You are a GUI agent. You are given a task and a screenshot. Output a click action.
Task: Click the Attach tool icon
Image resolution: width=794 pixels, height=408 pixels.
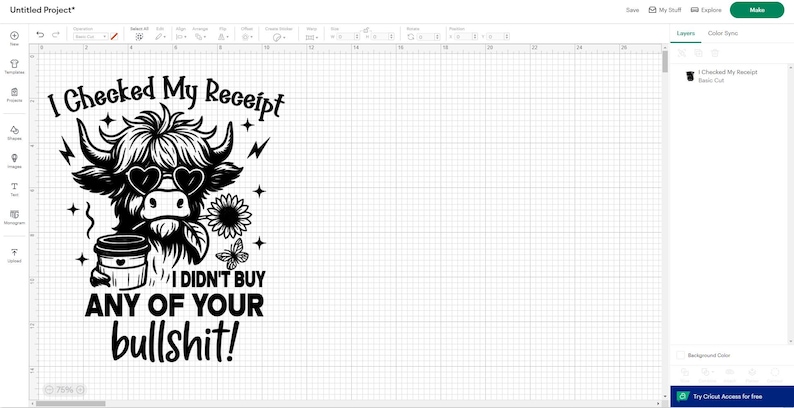click(730, 372)
